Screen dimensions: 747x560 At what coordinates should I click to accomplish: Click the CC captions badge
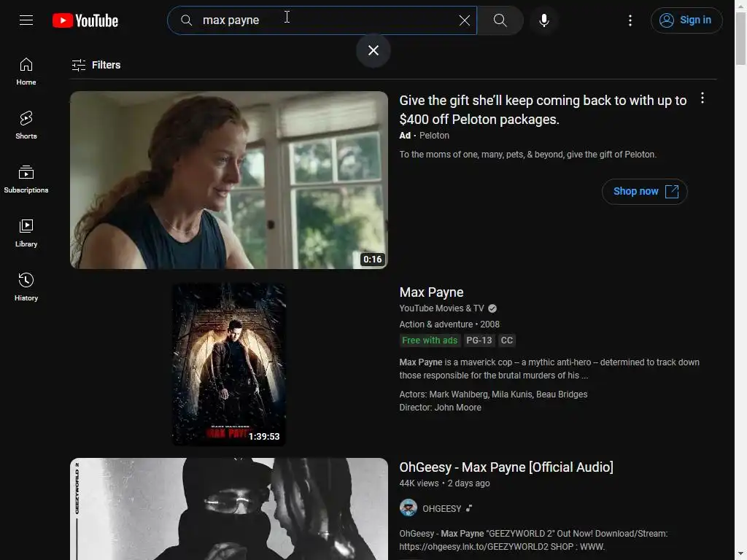(507, 340)
